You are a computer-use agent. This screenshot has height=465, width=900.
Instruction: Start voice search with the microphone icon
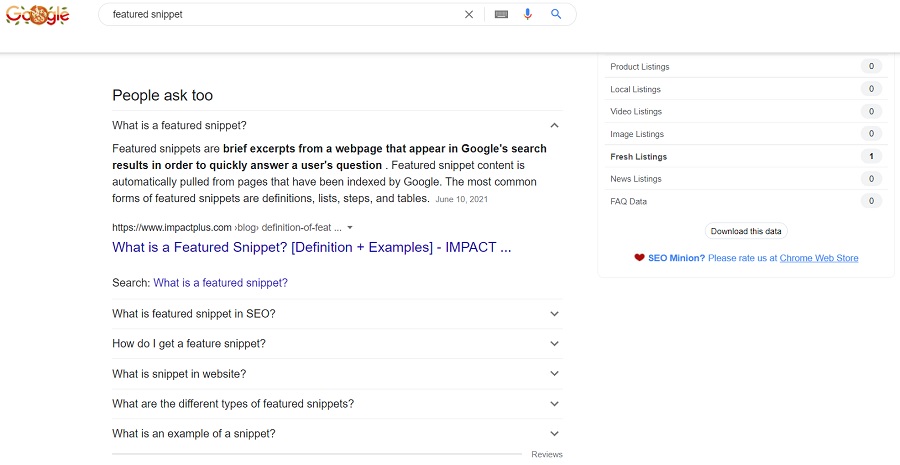click(527, 14)
